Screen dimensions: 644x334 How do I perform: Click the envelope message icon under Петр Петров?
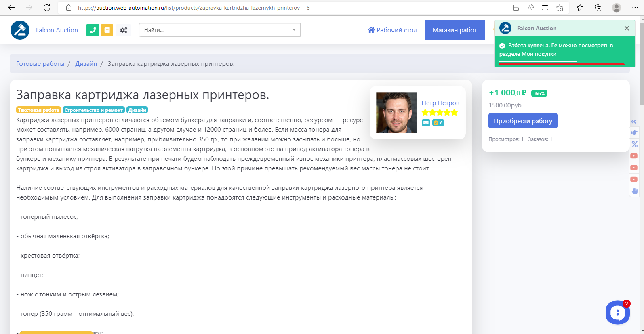pyautogui.click(x=426, y=123)
